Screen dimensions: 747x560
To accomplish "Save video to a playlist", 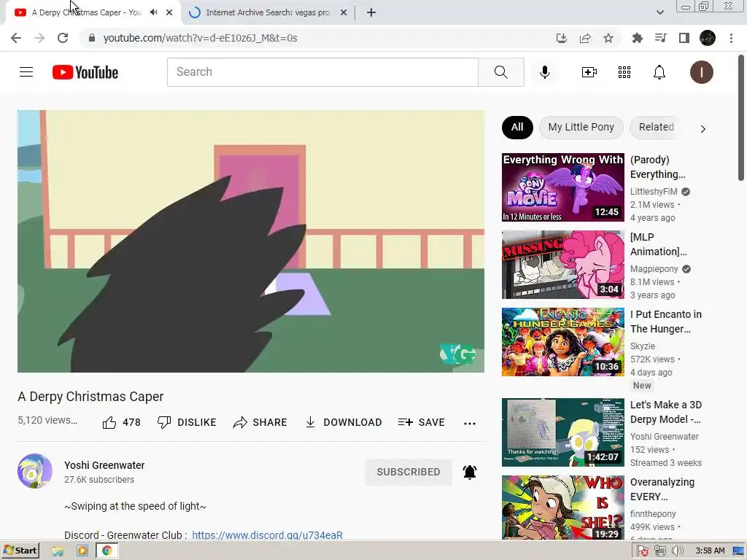I will [421, 422].
